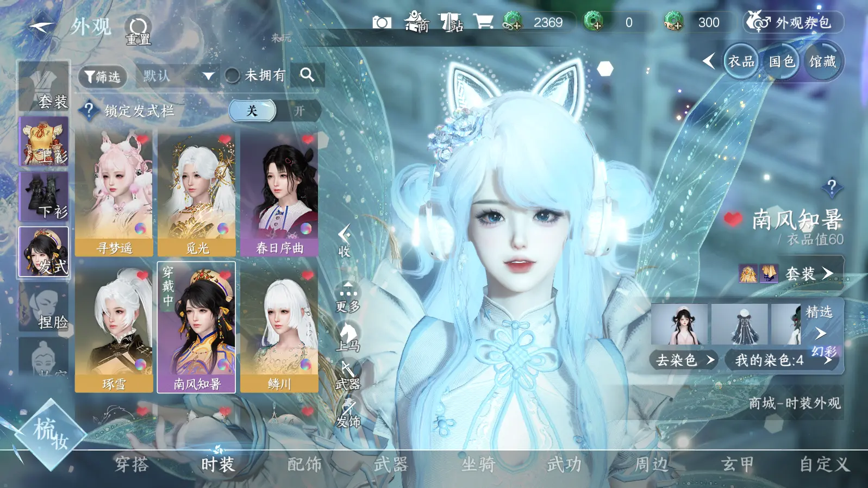Image resolution: width=868 pixels, height=488 pixels.
Task: Select first 精选 dye preview thumbnail
Action: click(x=680, y=324)
